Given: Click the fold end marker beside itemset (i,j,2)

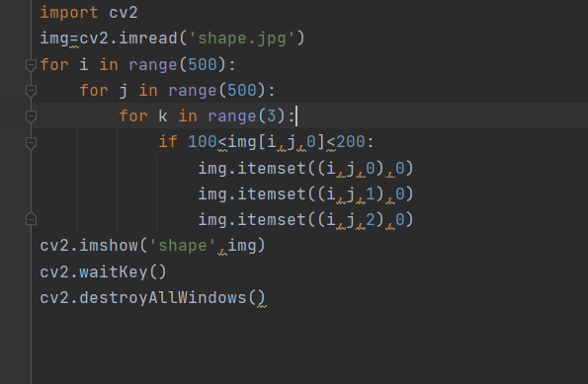Looking at the screenshot, I should [x=31, y=219].
